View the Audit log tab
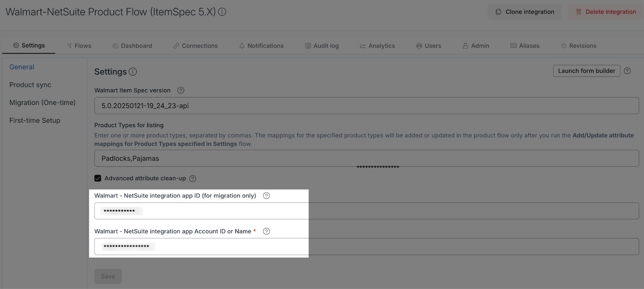Viewport: 644px width, 289px height. [x=322, y=46]
